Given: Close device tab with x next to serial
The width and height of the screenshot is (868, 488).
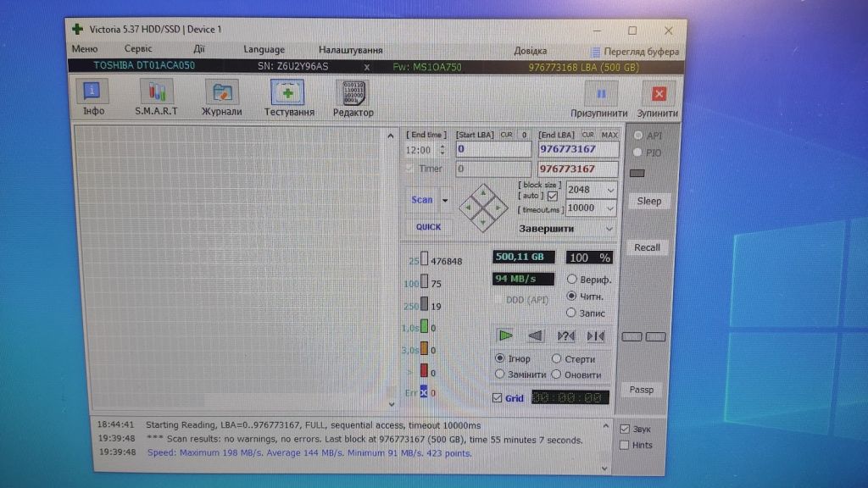Looking at the screenshot, I should point(366,67).
